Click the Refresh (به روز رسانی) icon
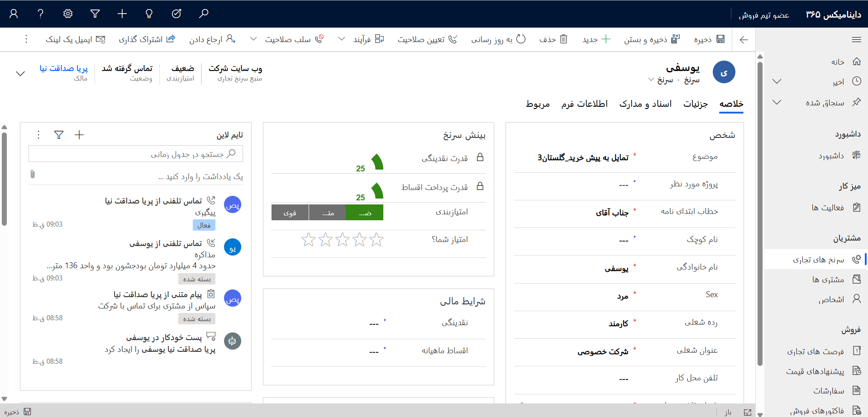868x417 pixels. pyautogui.click(x=521, y=39)
